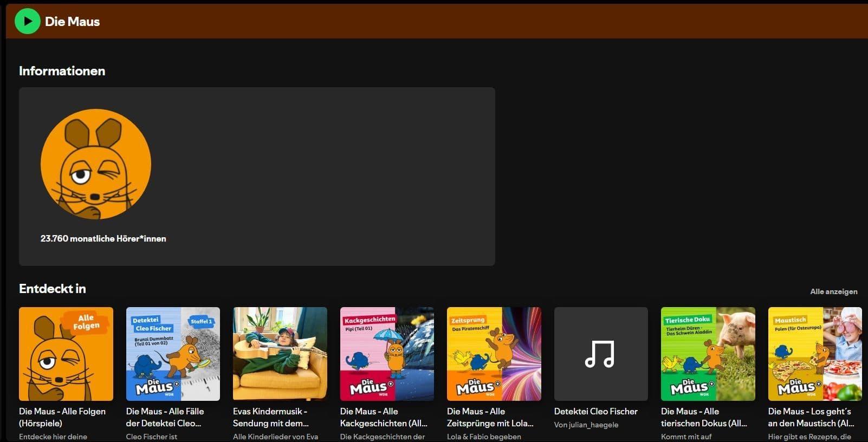This screenshot has height=442, width=868.
Task: Click title Die Maus - Alle Folgen (Hörspiele)
Action: [62, 417]
